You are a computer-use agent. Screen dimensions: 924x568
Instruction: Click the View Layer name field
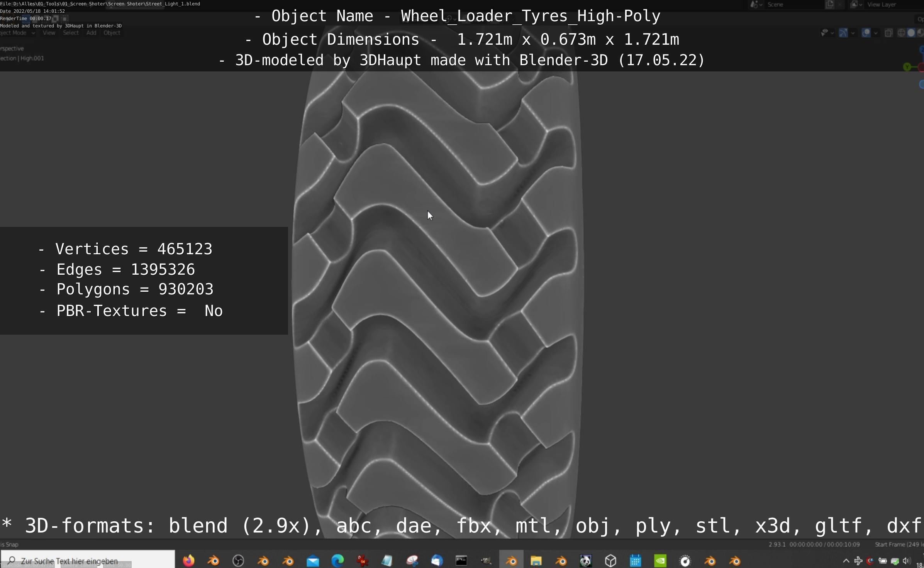click(894, 5)
